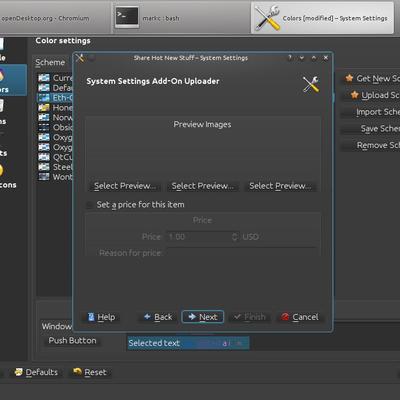Click the Cancel button red icon
The image size is (400, 400).
coord(285,317)
